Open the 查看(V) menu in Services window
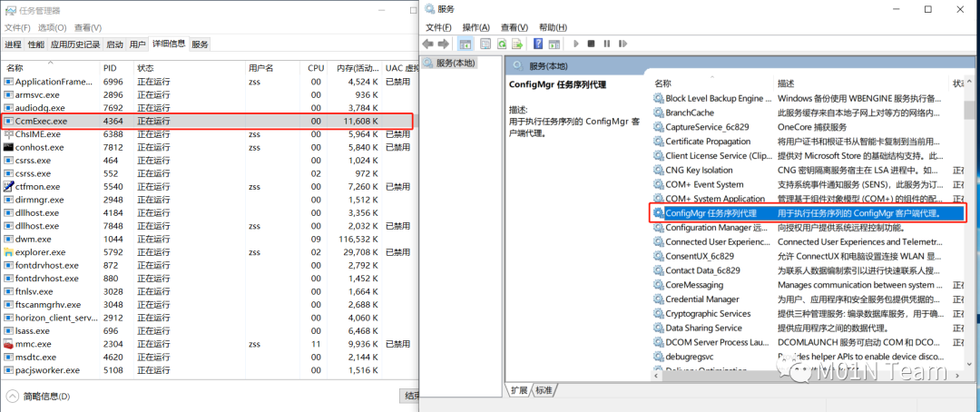 pyautogui.click(x=514, y=27)
